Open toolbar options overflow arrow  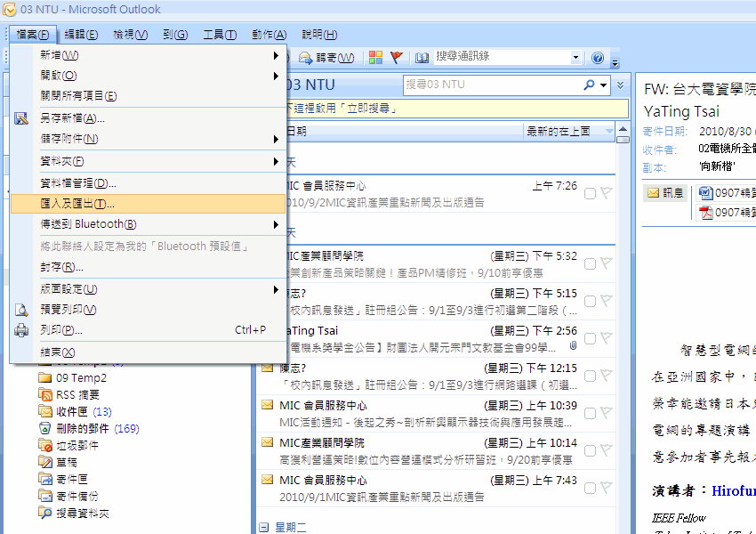point(615,61)
